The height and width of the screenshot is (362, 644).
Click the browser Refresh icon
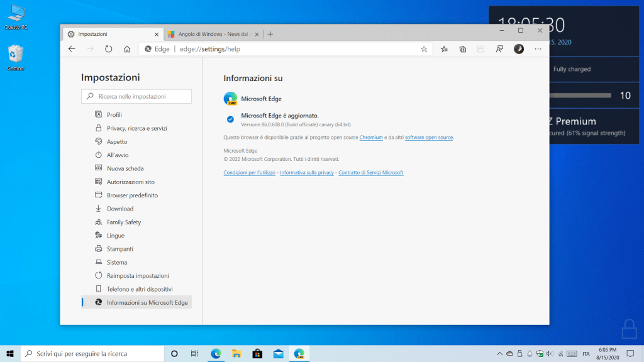click(x=108, y=49)
